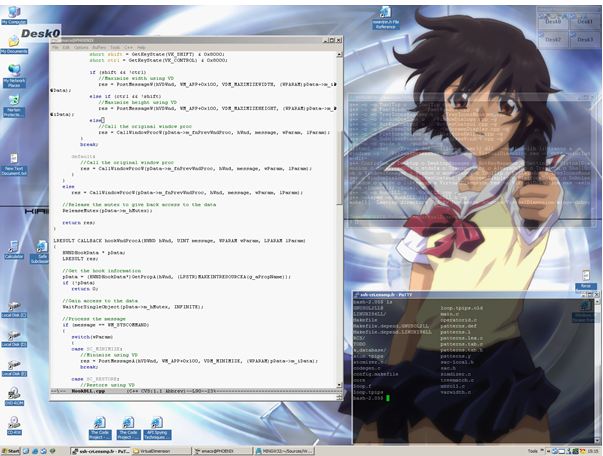Switch to ssh PuTTY taskbar button
The width and height of the screenshot is (603, 456).
(x=100, y=451)
